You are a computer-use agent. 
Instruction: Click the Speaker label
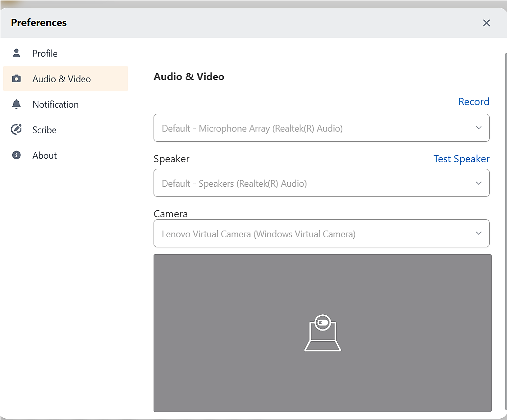[171, 159]
